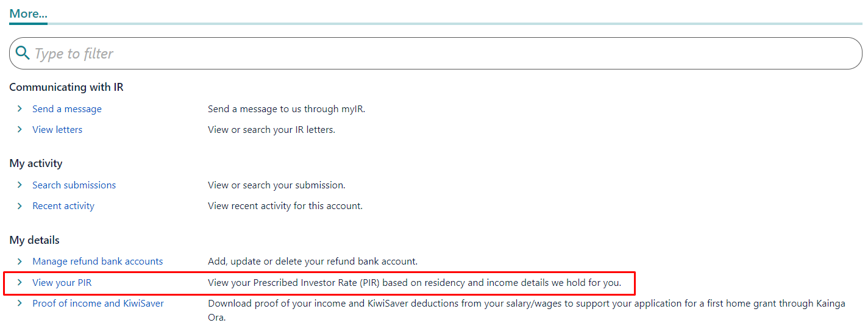Viewport: 868px width, 331px height.
Task: Open the View letters link
Action: click(57, 129)
